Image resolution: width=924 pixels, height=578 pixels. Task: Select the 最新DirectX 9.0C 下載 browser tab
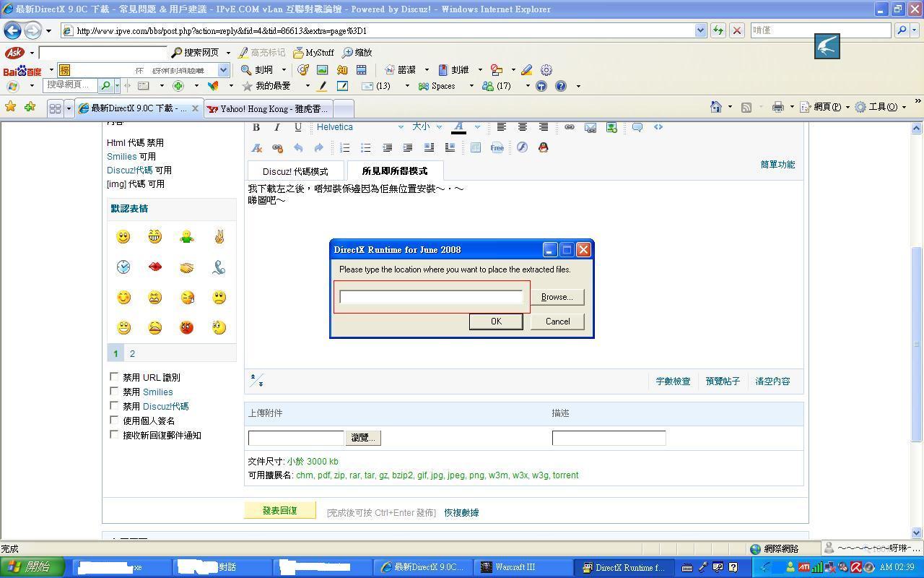point(139,108)
